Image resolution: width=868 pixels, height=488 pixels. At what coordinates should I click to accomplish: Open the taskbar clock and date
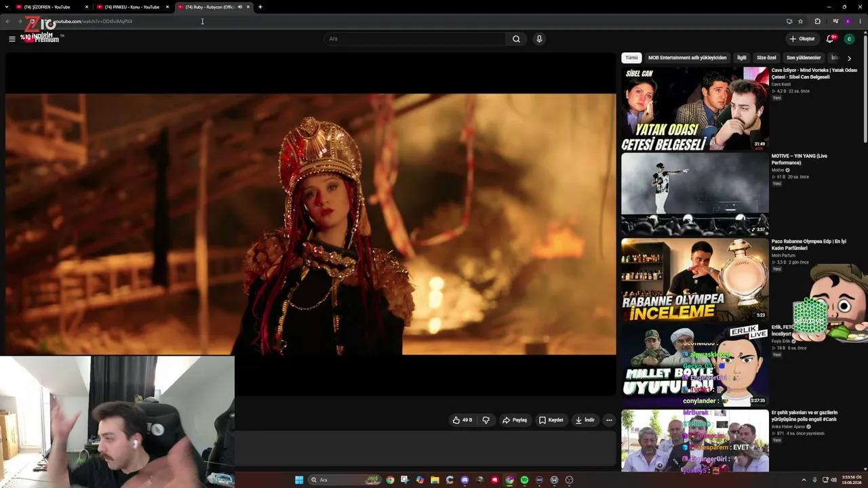pos(852,480)
